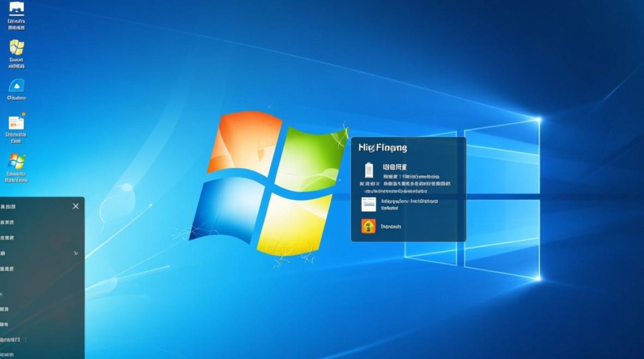Open the white and orange document desktop icon

16,123
